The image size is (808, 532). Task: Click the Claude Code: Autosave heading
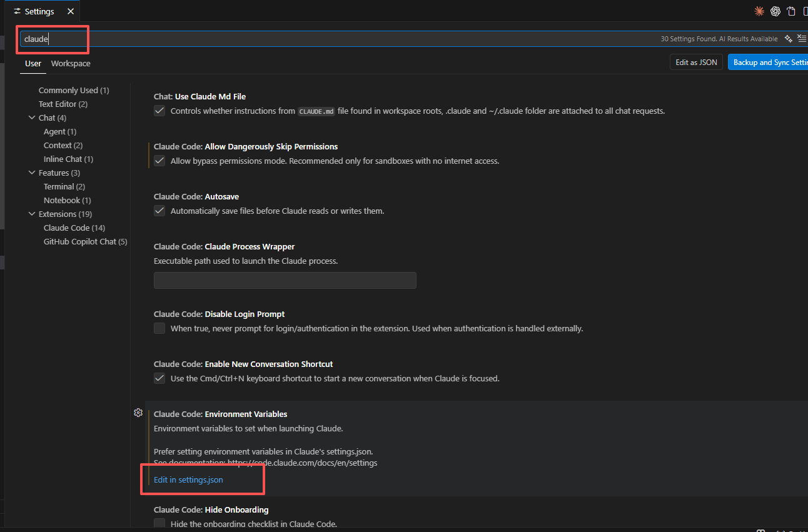[x=196, y=197]
